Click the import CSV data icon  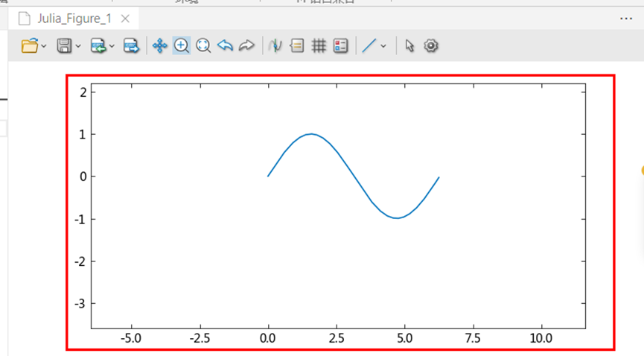click(x=98, y=45)
